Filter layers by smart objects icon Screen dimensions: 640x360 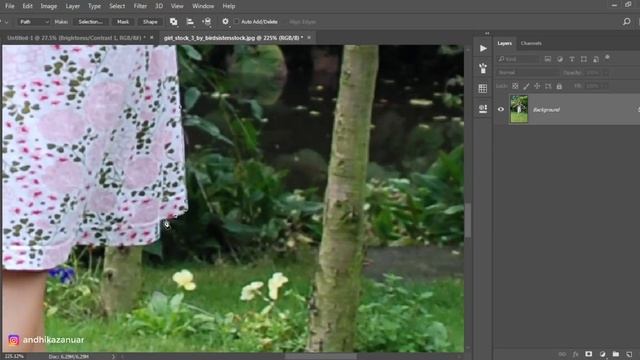[596, 59]
